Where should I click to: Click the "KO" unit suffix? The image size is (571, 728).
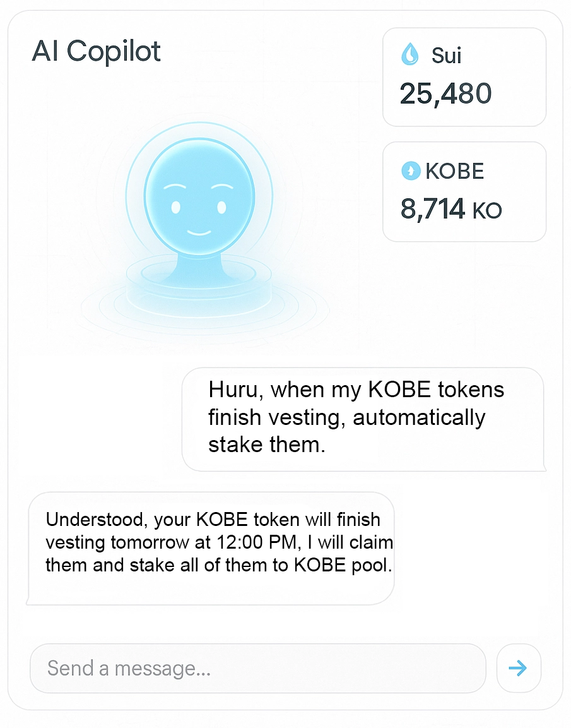[x=486, y=211]
